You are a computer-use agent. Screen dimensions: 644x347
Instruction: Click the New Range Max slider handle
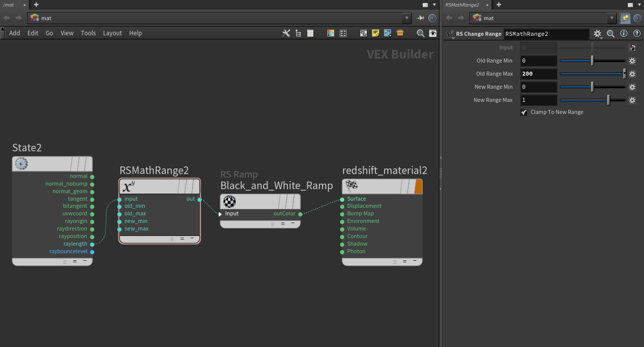608,100
